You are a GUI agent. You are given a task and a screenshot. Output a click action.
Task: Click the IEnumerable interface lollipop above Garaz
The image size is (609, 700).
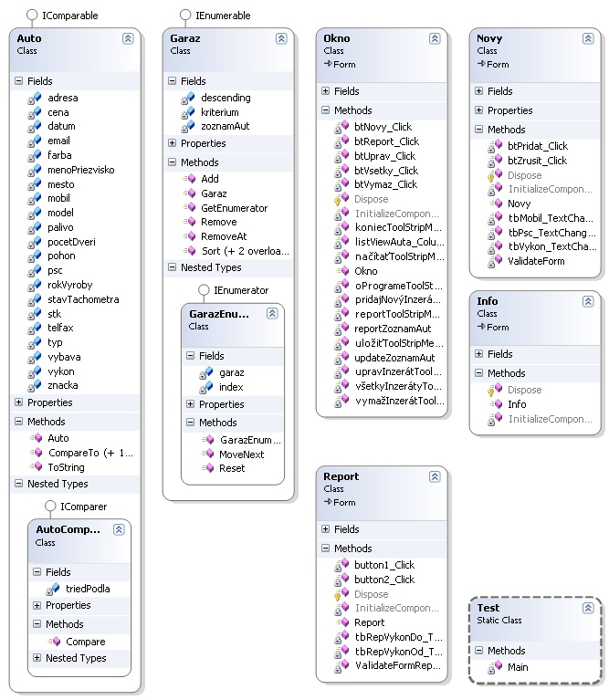186,16
